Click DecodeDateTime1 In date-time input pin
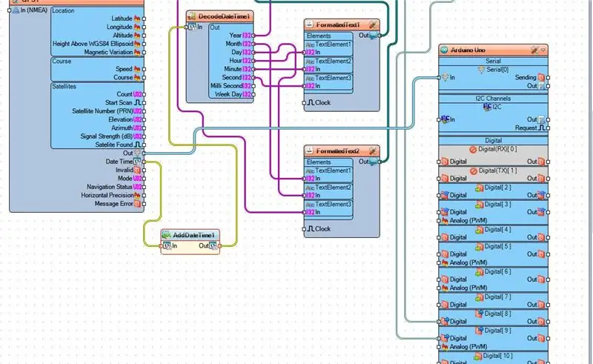Image resolution: width=593 pixels, height=364 pixels. pyautogui.click(x=192, y=27)
